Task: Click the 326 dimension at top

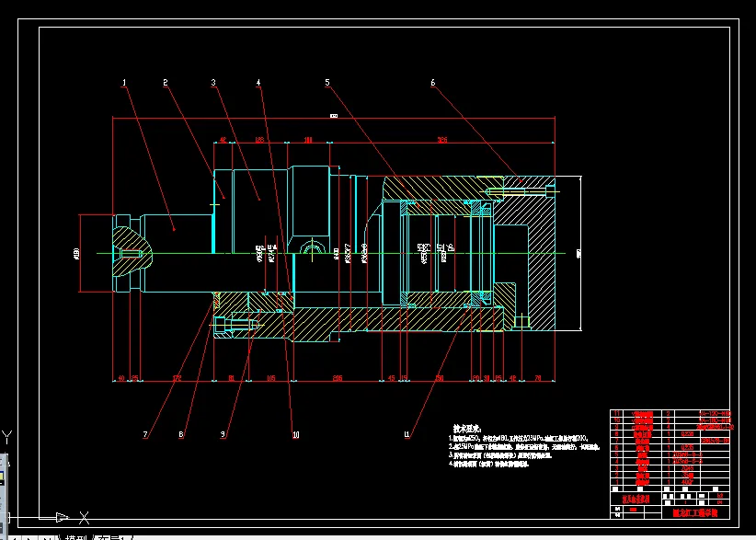Action: [x=441, y=140]
